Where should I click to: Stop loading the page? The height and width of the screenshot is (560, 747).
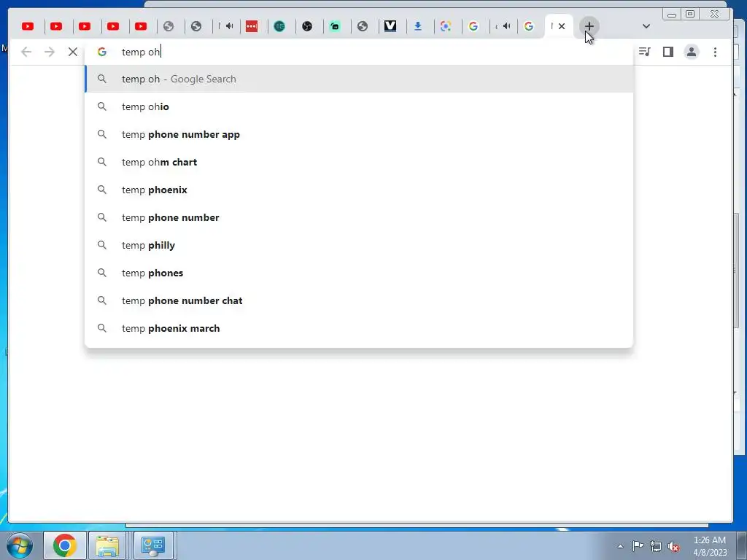coord(72,52)
